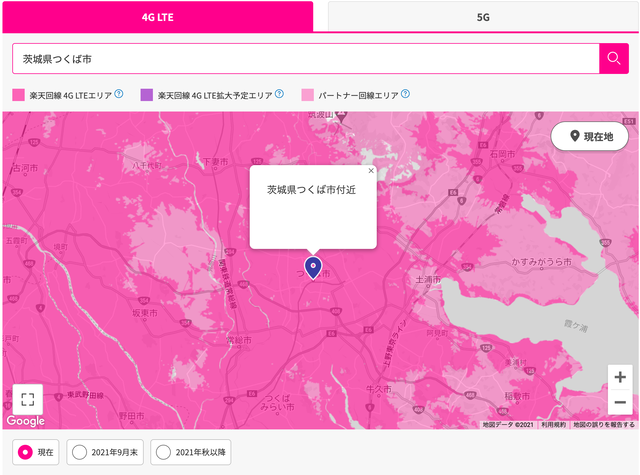Click the 坂東市 map label

144,313
